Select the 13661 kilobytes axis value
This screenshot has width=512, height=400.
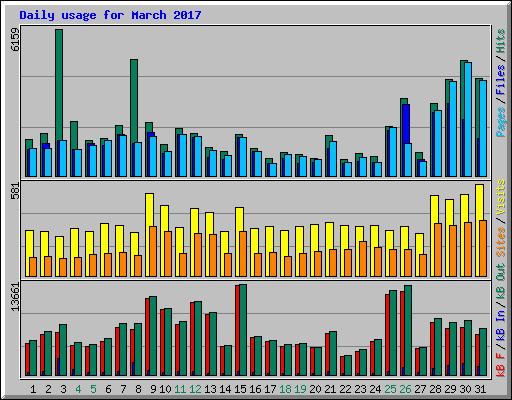click(x=15, y=297)
